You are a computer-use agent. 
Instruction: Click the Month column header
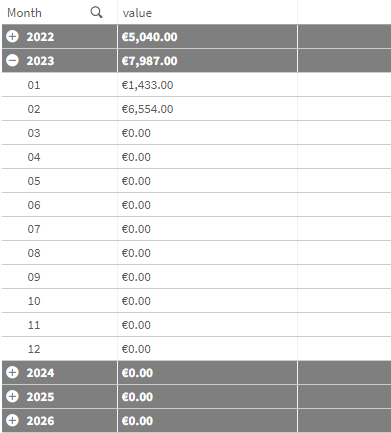tap(25, 13)
